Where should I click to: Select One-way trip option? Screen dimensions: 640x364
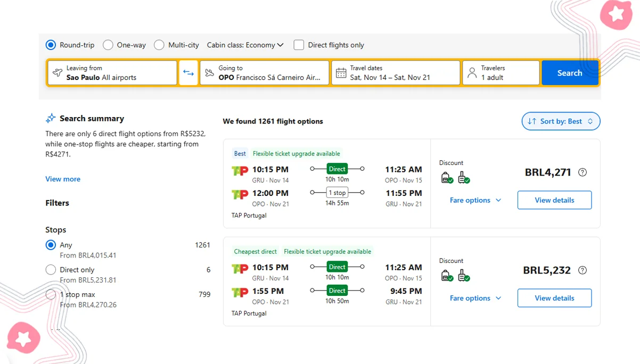pyautogui.click(x=108, y=45)
